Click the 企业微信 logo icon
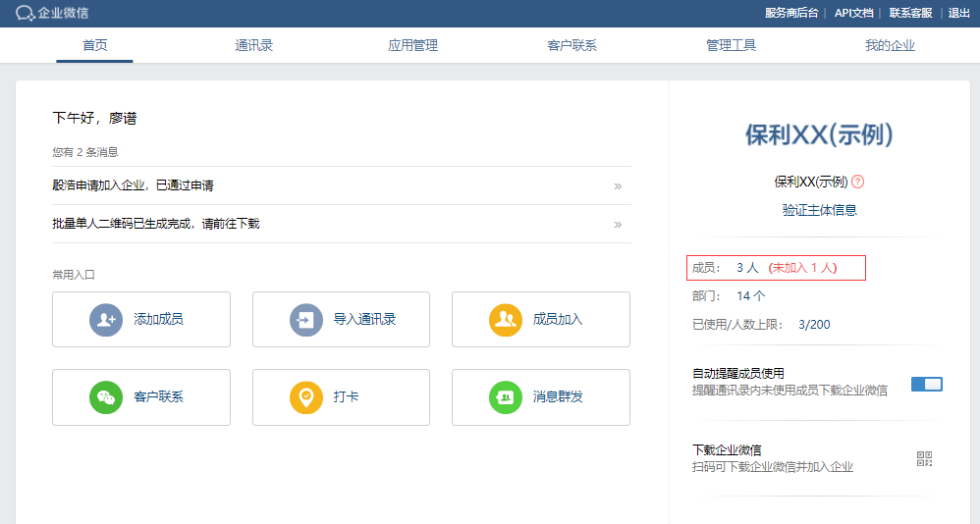The width and height of the screenshot is (980, 524). point(25,13)
